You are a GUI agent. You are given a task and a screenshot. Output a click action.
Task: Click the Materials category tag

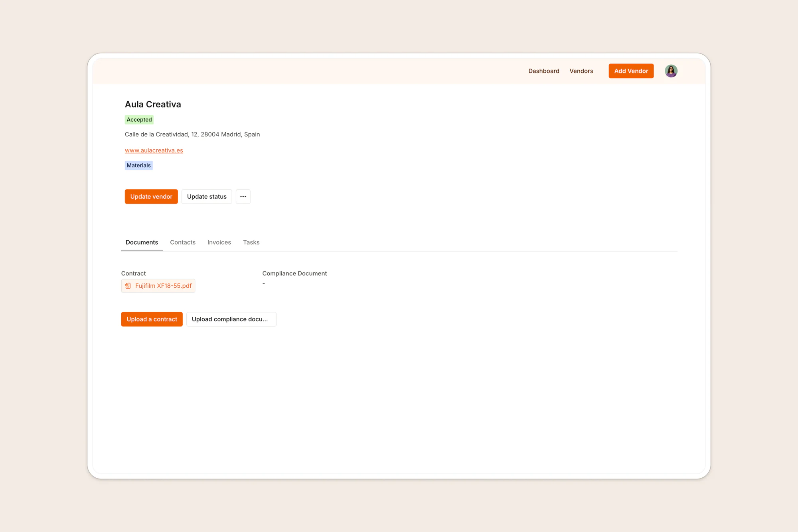coord(138,165)
